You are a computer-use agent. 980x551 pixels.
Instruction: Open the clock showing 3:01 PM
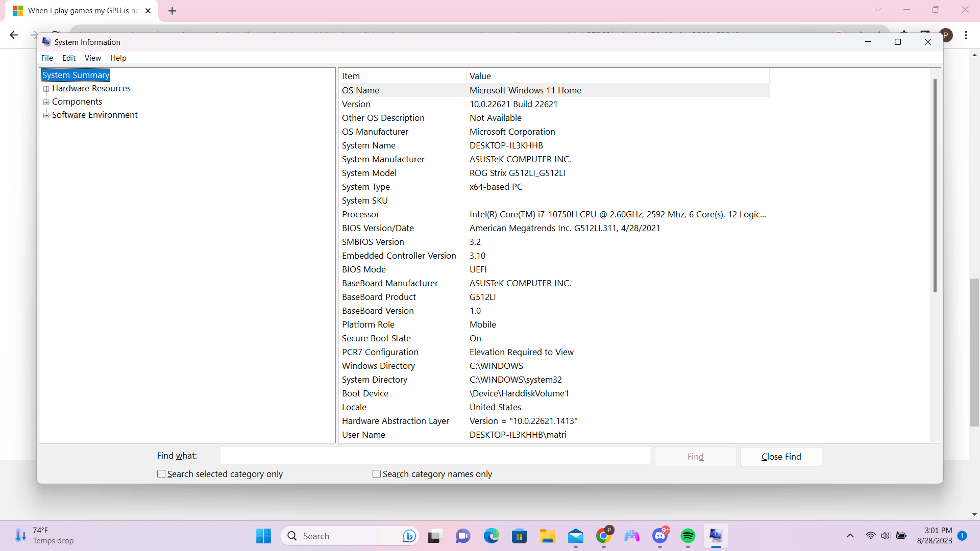(934, 536)
